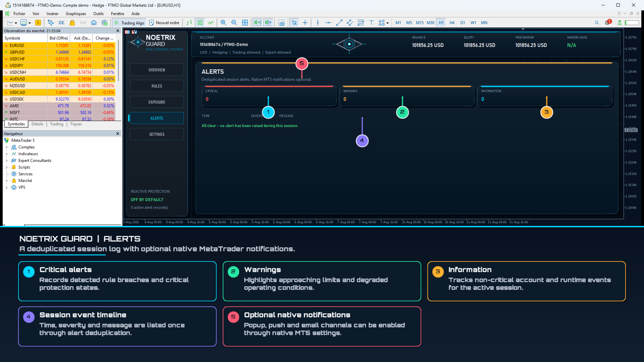The width and height of the screenshot is (644, 362).
Task: Select the crosshair tool
Action: pyautogui.click(x=305, y=23)
